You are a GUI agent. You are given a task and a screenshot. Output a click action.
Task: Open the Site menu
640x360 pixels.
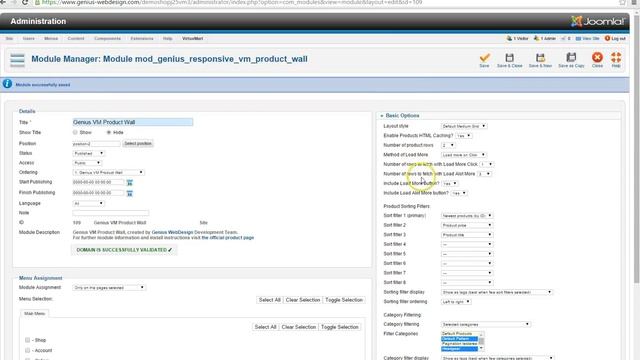9,38
